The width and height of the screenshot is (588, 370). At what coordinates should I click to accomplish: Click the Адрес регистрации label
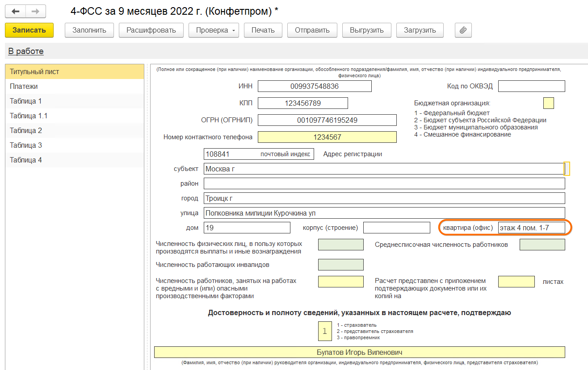pyautogui.click(x=353, y=154)
